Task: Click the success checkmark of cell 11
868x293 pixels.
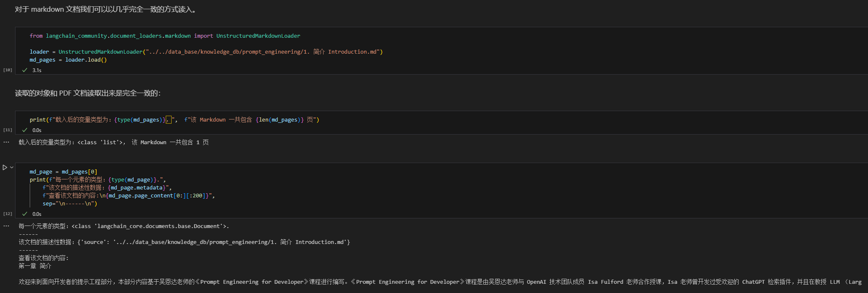Action: [x=25, y=130]
